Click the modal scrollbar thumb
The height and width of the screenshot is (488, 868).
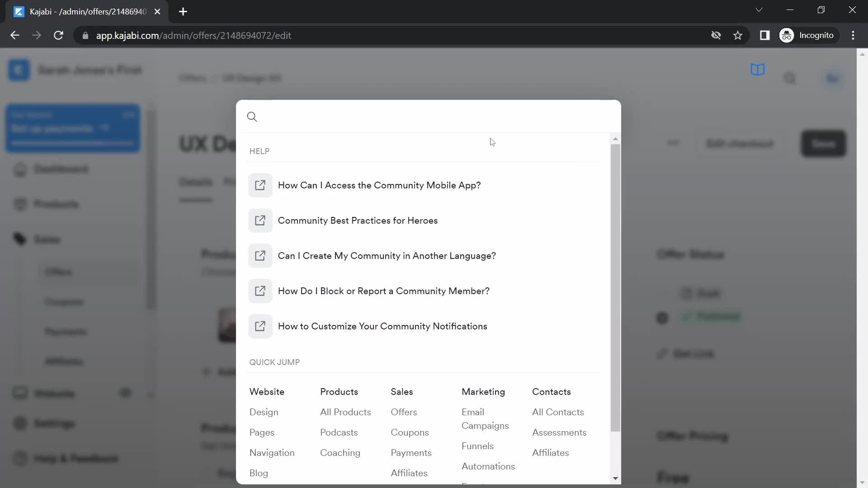[615, 288]
